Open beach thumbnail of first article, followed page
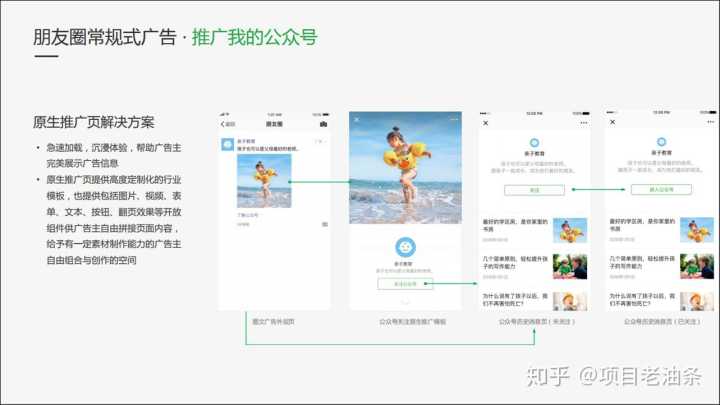 [x=697, y=230]
